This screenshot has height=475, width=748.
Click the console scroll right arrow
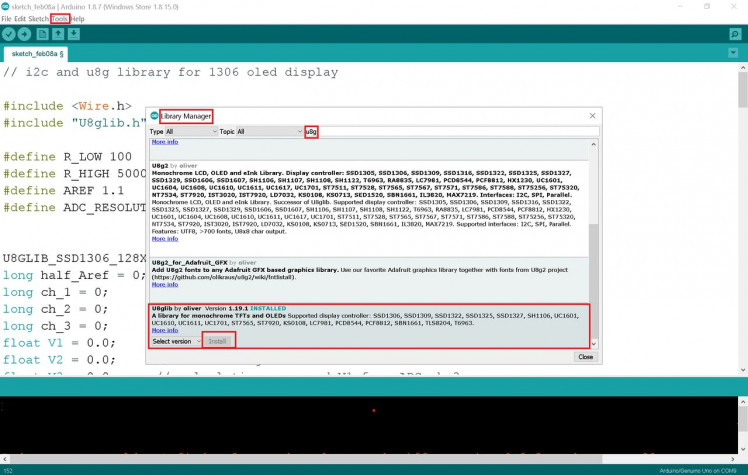(x=733, y=459)
